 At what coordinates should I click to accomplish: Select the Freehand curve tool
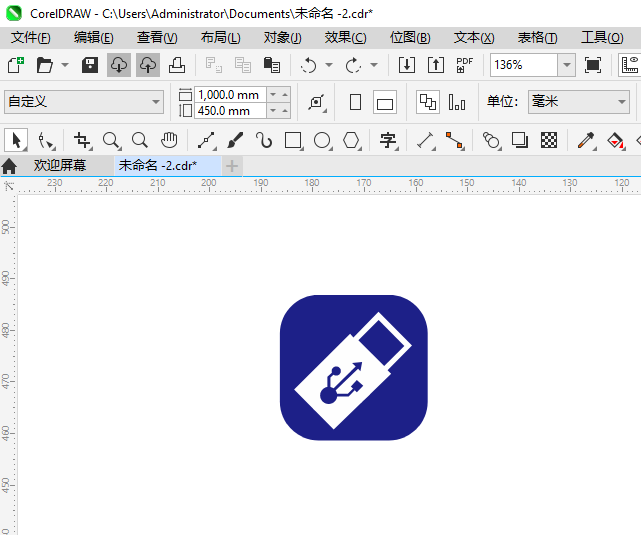[x=207, y=141]
